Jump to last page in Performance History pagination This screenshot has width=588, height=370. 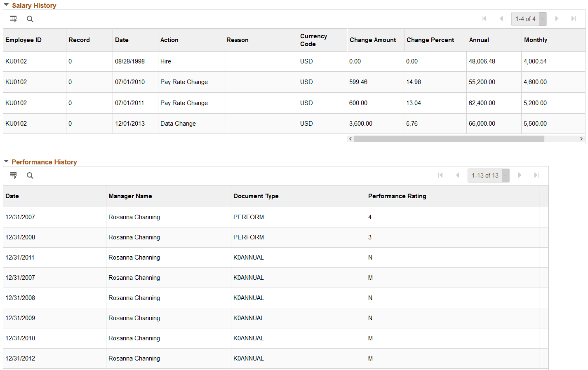pyautogui.click(x=536, y=175)
